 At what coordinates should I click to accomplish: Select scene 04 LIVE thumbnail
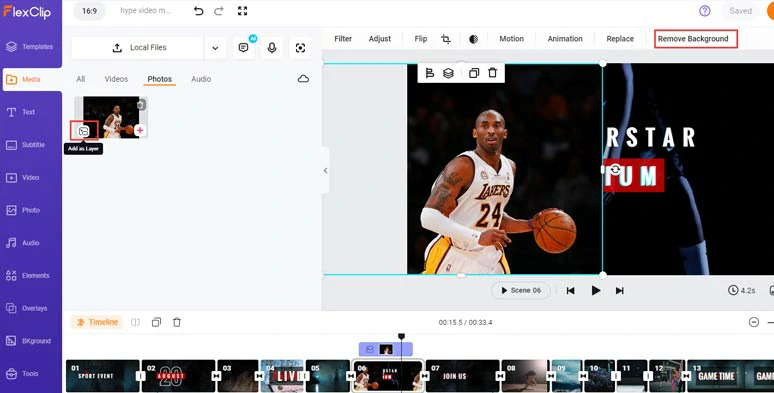point(282,376)
